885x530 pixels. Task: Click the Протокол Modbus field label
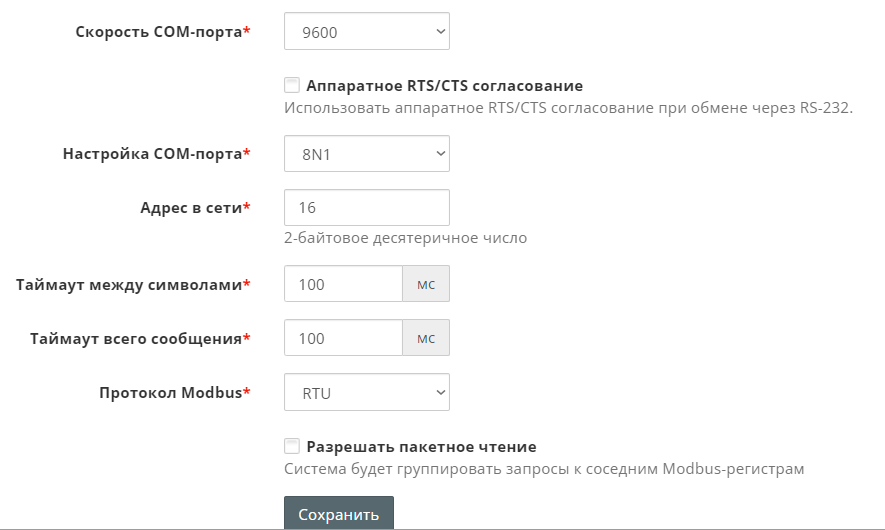click(170, 393)
